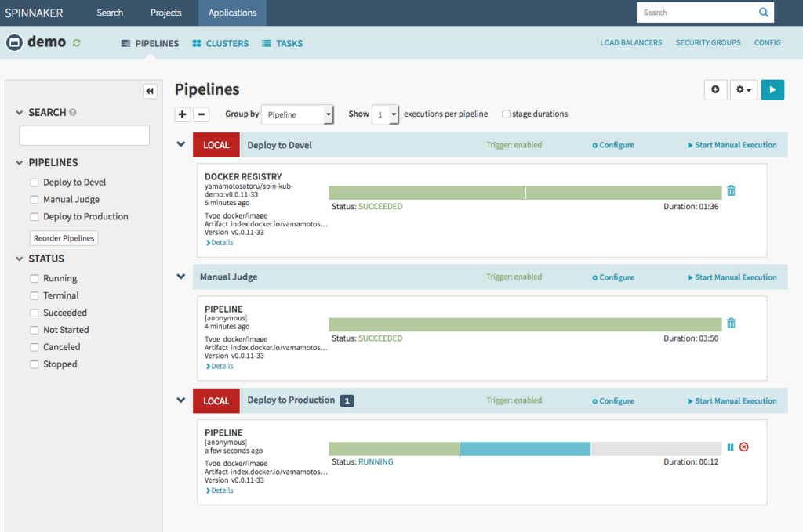Click the Manual Judge execution progress bar
Viewport: 803px width, 532px height.
(x=525, y=325)
